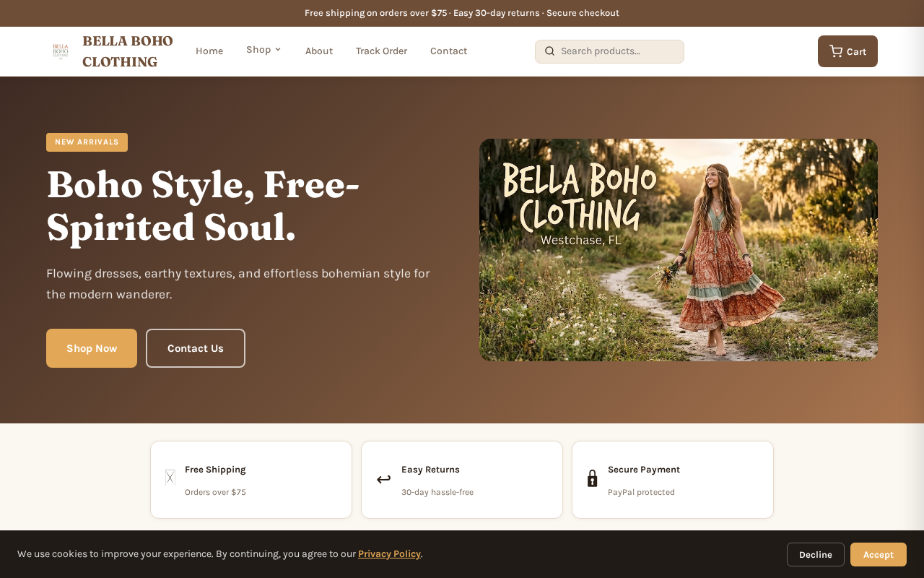Expand the Shop dropdown chevron
The width and height of the screenshot is (924, 578).
pos(278,50)
